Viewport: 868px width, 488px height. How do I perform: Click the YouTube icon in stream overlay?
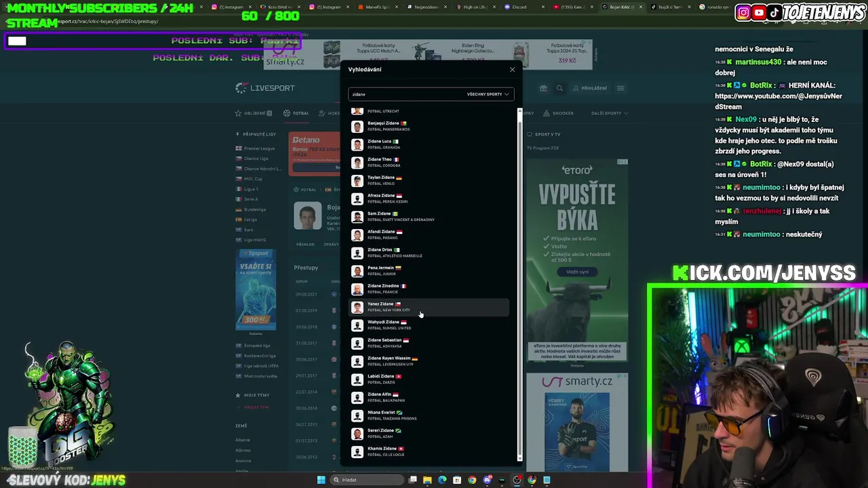(x=759, y=12)
